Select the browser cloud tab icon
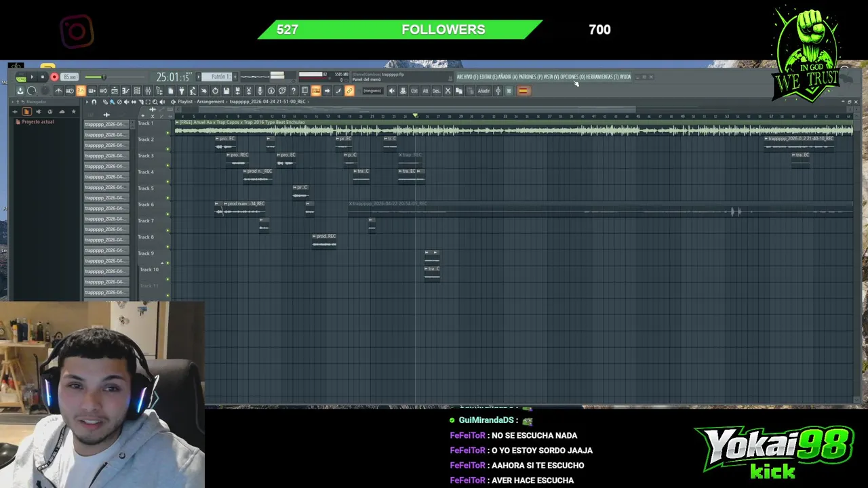 tap(62, 111)
